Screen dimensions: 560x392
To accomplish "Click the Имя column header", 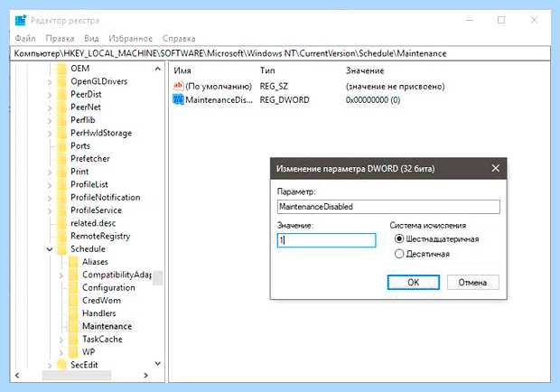I will (182, 70).
